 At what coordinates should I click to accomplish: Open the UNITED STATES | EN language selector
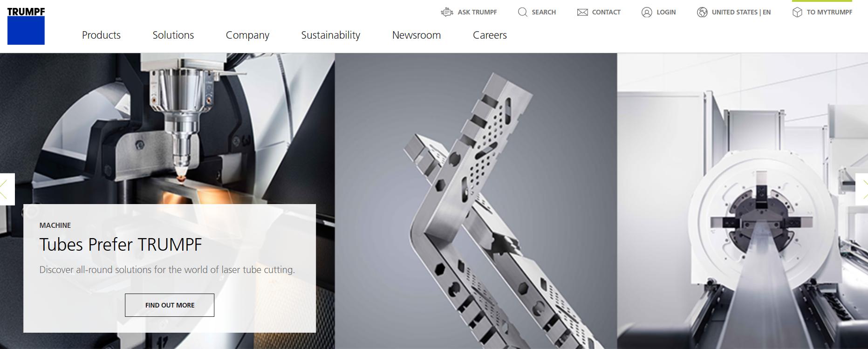click(741, 12)
